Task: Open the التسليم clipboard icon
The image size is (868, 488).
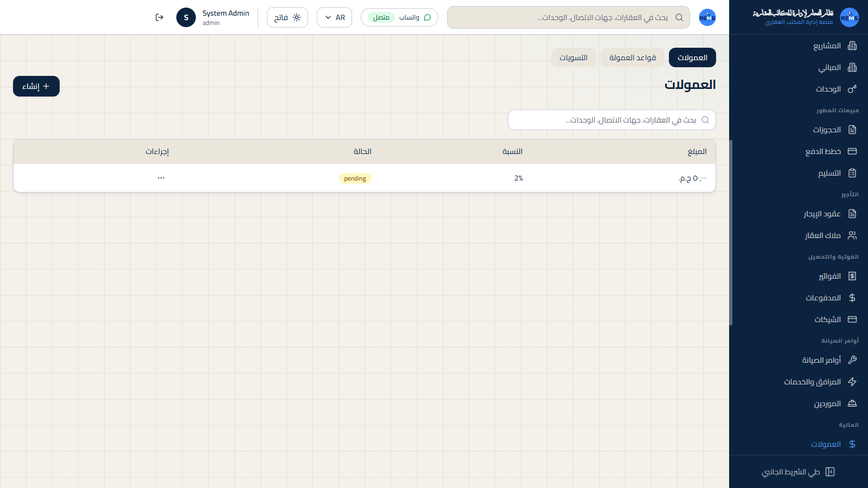Action: (852, 173)
